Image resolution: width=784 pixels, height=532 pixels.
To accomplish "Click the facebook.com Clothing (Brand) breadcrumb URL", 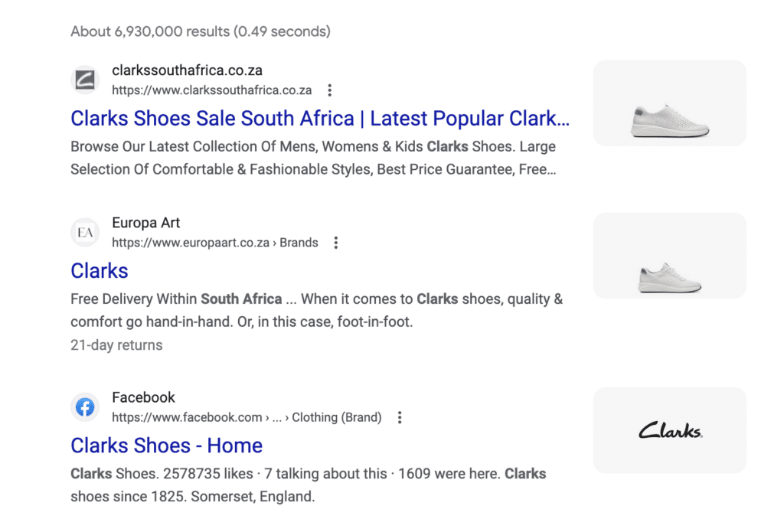I will 246,418.
